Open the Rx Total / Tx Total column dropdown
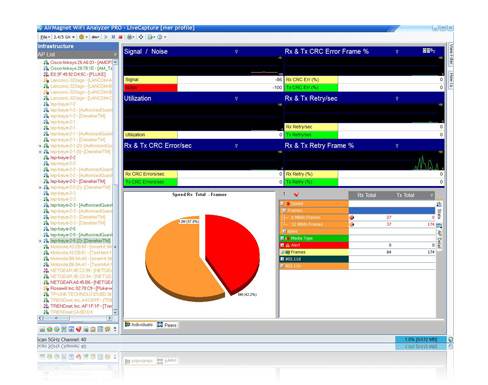Viewport: 488px width, 385px height. [x=431, y=195]
